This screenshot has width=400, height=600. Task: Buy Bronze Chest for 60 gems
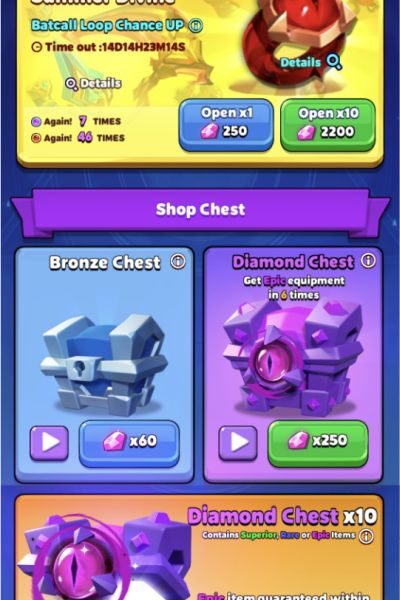[x=129, y=443]
